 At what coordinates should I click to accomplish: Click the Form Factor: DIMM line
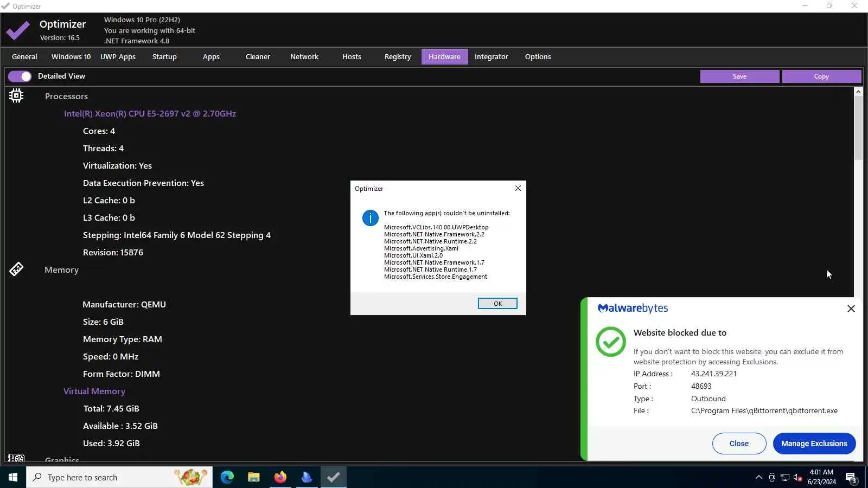tap(122, 374)
